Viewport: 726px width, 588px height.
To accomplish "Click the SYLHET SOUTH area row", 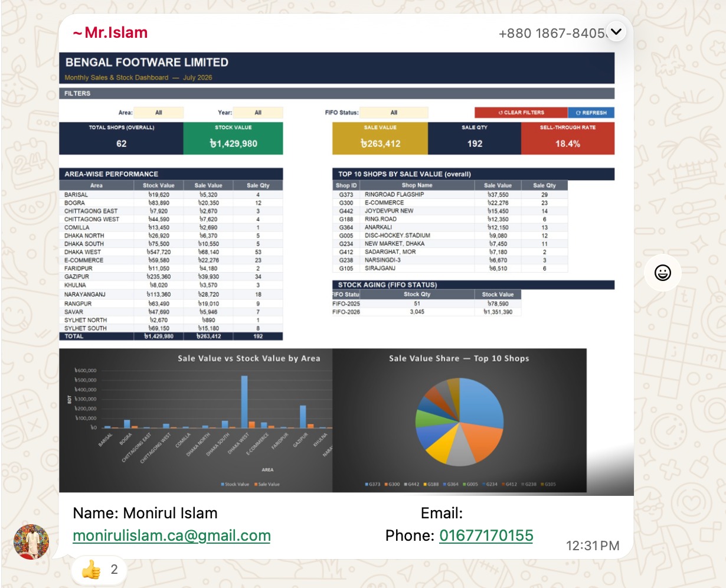I will (171, 328).
